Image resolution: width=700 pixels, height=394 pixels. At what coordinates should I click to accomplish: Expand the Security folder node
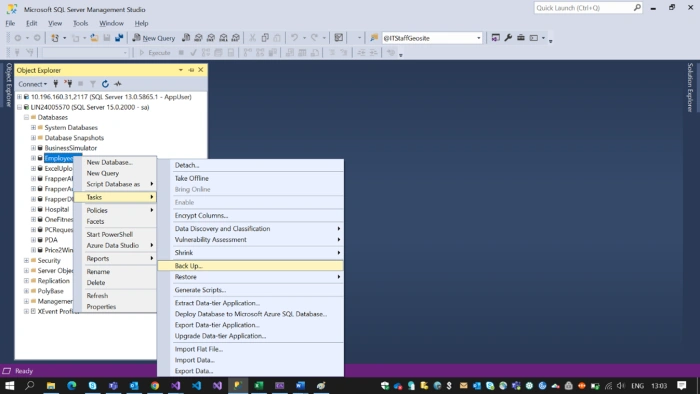coord(26,260)
